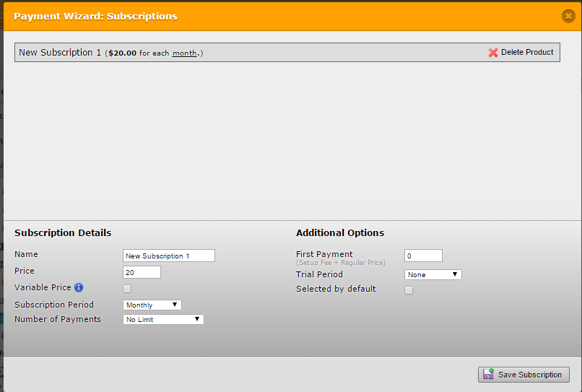Open the Trial Period dropdown
The width and height of the screenshot is (582, 392).
click(433, 275)
